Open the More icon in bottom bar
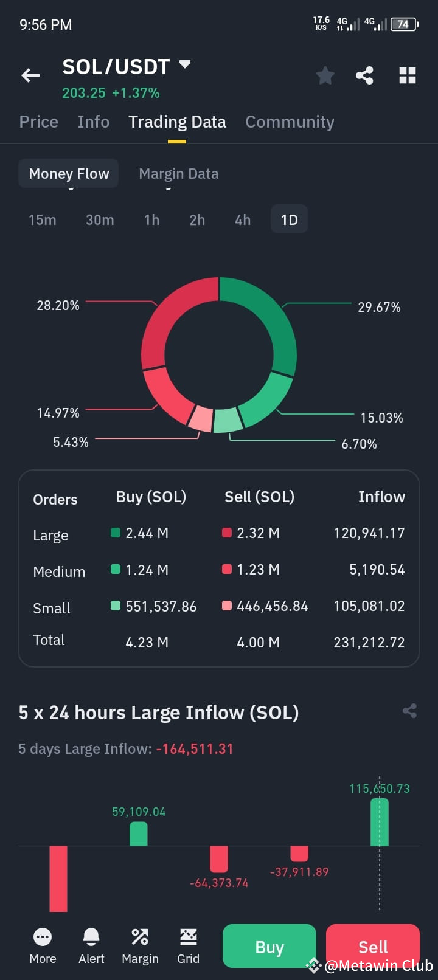The image size is (438, 980). (43, 937)
